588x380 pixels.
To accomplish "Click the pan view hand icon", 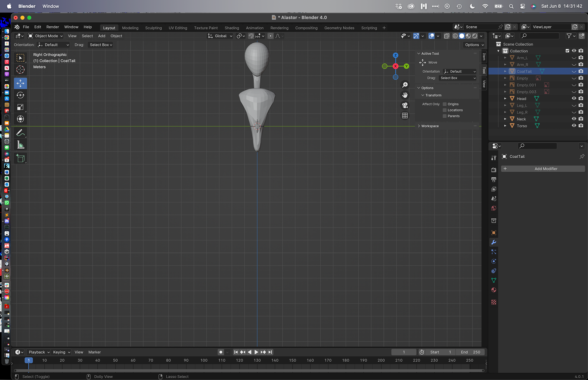I will coord(405,95).
